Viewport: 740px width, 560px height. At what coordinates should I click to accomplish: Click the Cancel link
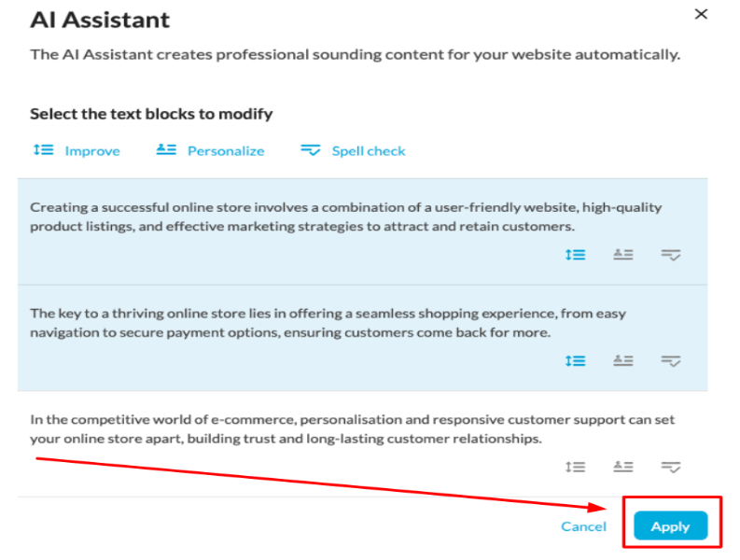tap(583, 526)
